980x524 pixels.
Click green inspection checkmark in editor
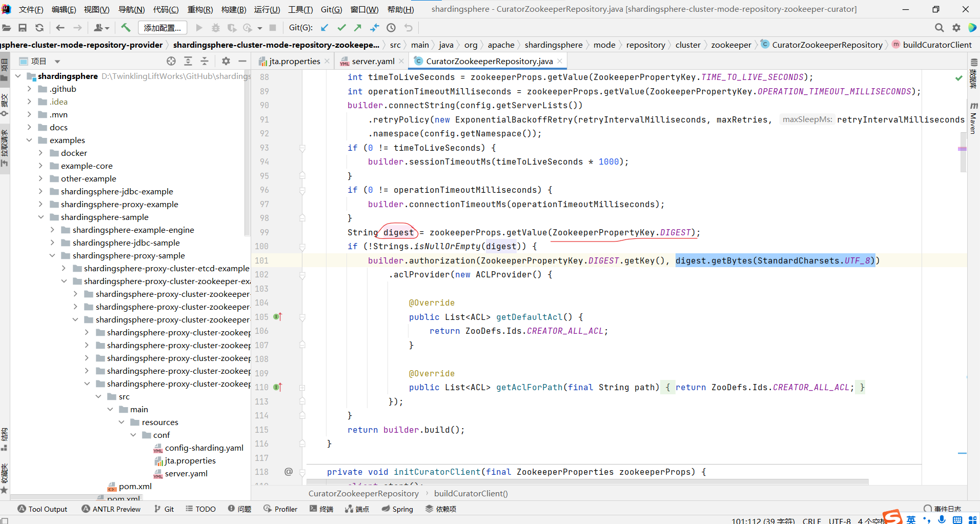tap(959, 78)
